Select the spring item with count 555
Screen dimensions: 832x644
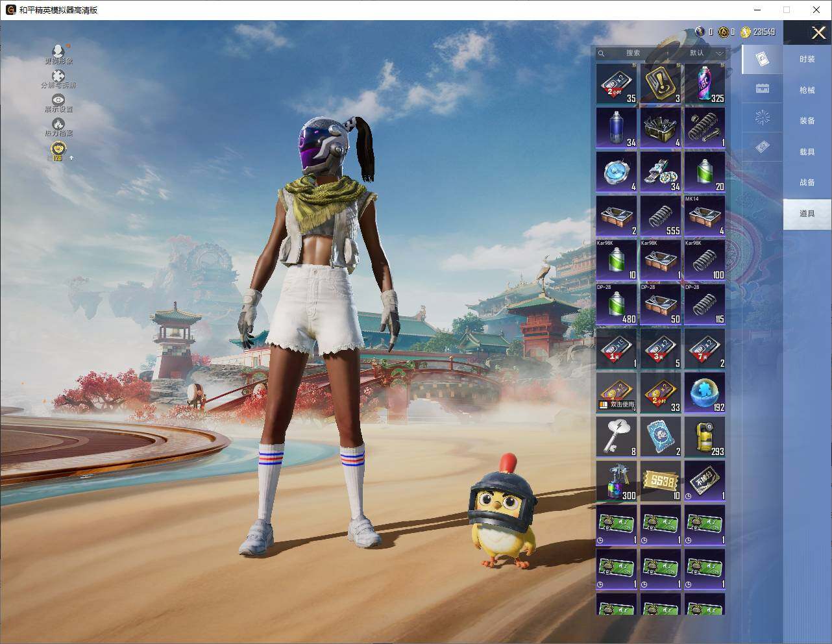click(x=661, y=216)
